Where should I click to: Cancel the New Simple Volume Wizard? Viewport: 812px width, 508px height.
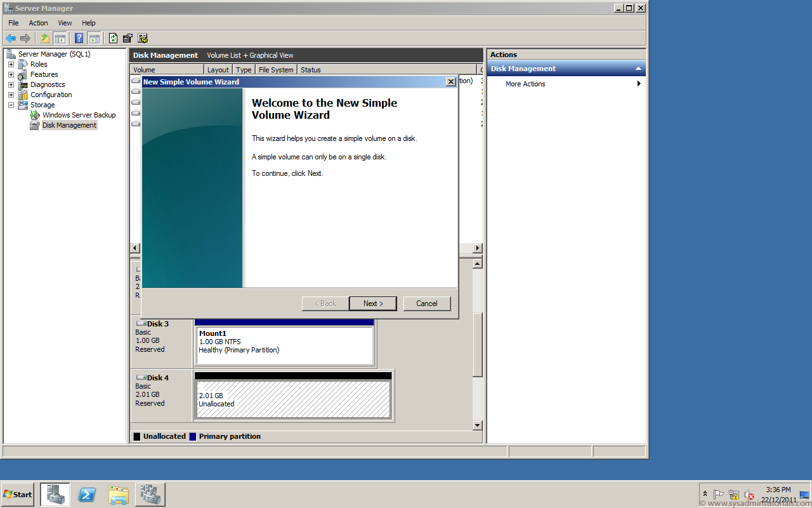click(x=427, y=304)
